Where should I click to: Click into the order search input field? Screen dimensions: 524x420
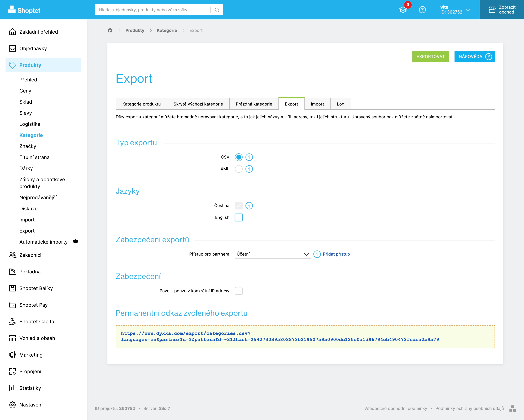(x=153, y=10)
